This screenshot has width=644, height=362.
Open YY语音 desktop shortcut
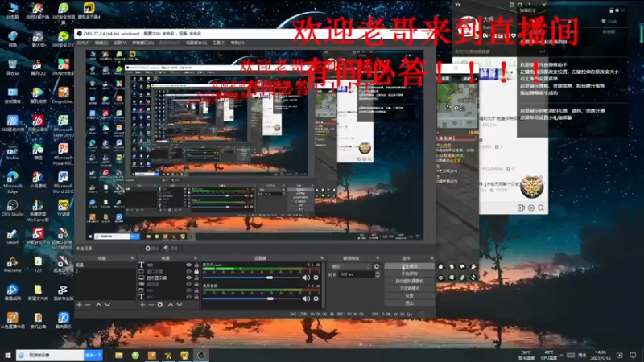click(64, 208)
